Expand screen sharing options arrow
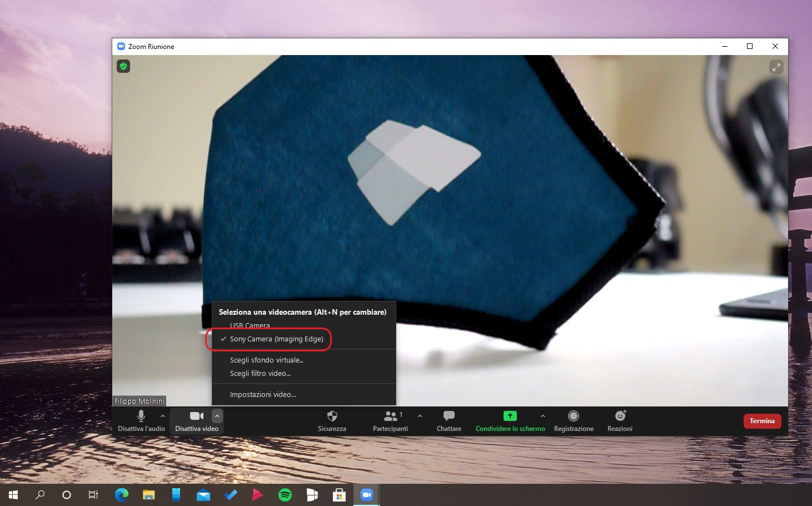 point(543,416)
